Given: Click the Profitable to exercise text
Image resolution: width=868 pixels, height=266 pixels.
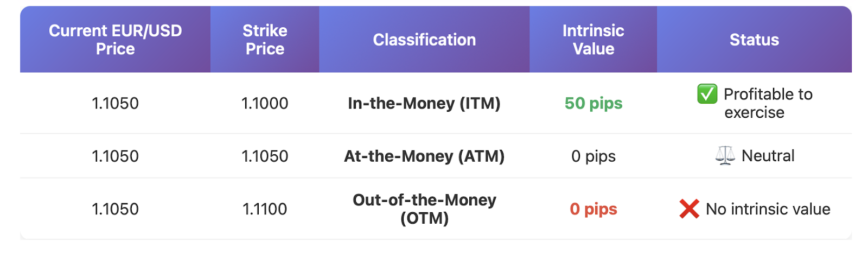Looking at the screenshot, I should tap(768, 103).
